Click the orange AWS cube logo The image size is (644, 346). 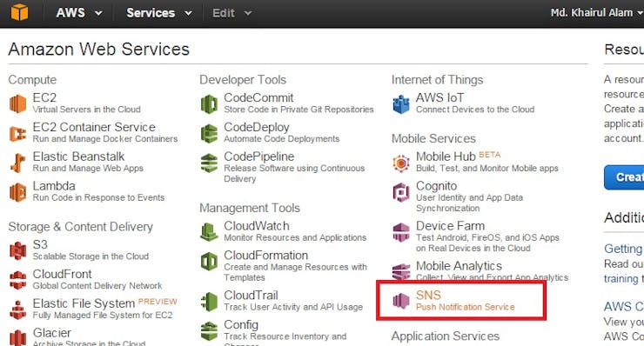(x=19, y=12)
